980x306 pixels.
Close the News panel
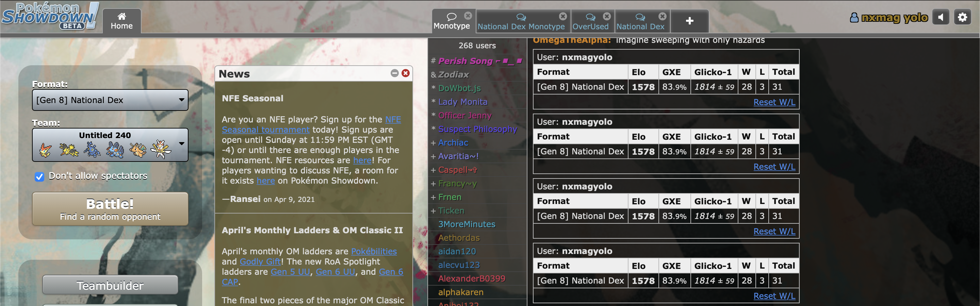coord(405,74)
